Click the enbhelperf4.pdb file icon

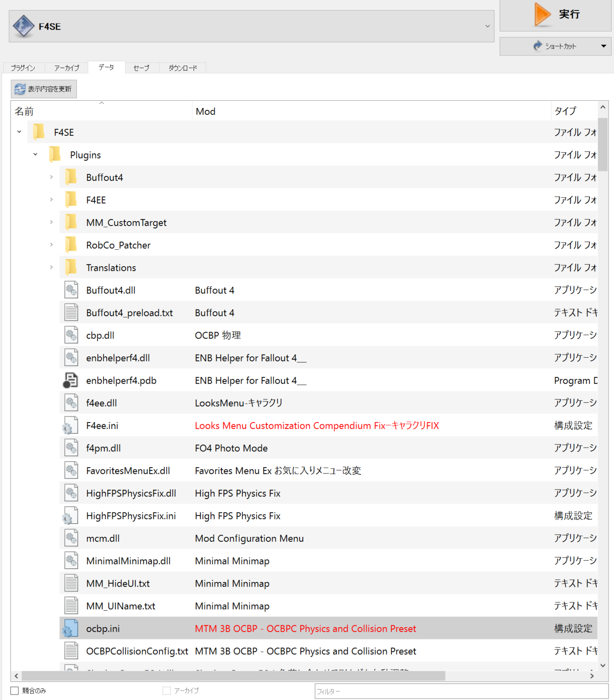coord(71,381)
